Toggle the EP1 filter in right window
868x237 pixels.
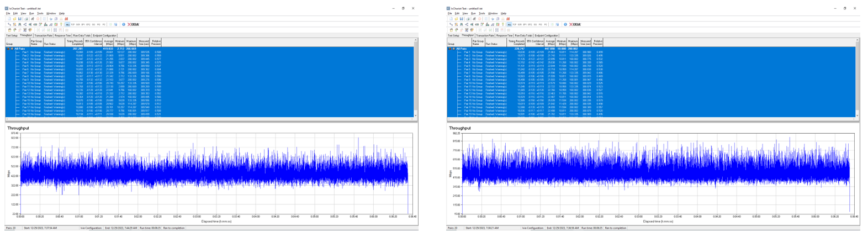click(525, 24)
